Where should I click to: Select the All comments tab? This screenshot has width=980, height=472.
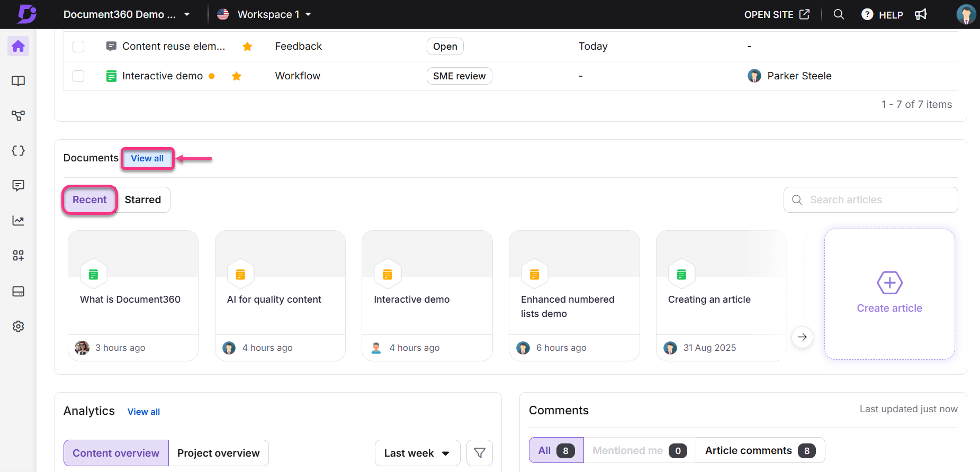pos(556,450)
